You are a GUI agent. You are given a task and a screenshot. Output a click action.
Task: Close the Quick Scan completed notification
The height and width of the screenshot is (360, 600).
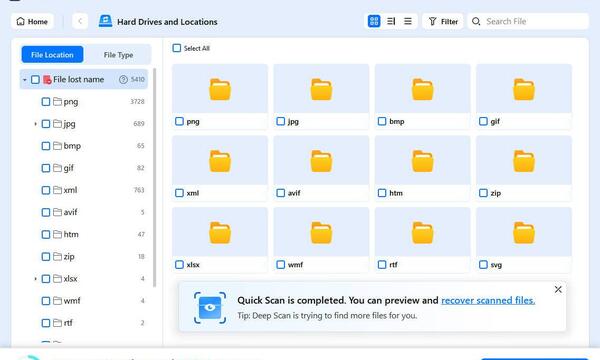558,290
